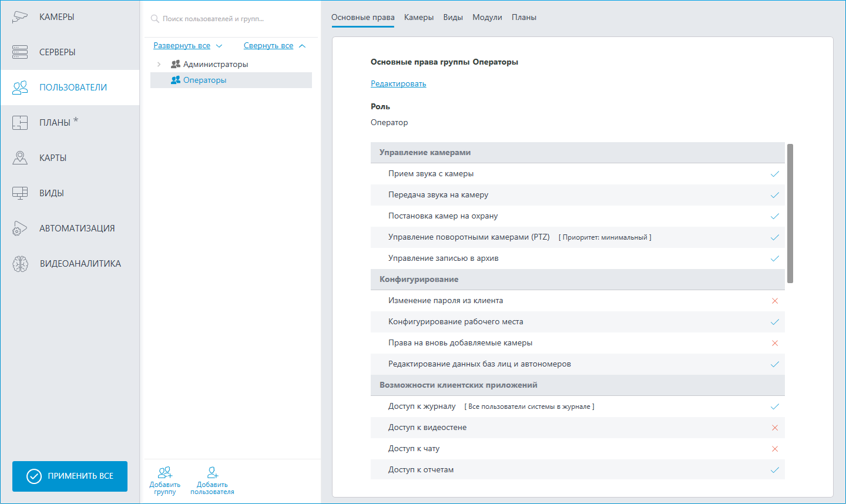Click checkmark for Конфигурирование рабочего места
This screenshot has width=846, height=504.
[775, 322]
